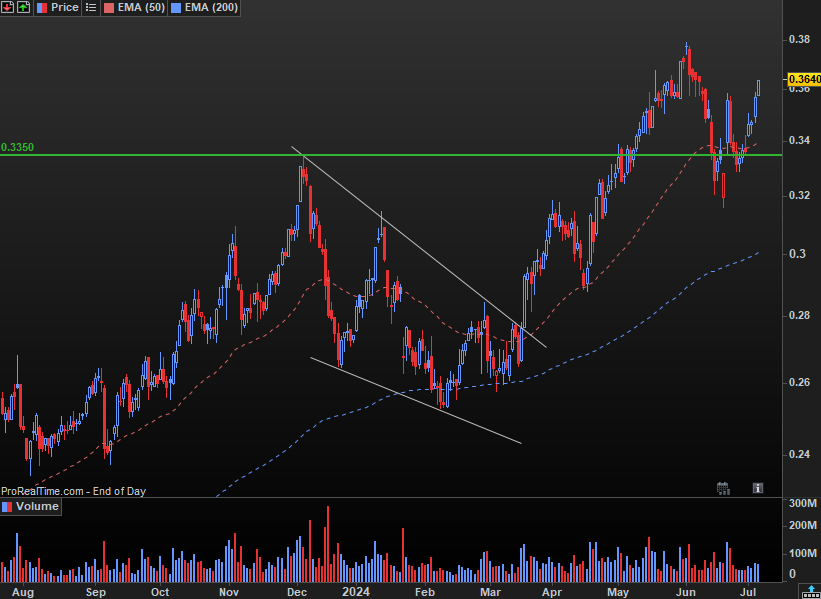Image resolution: width=821 pixels, height=599 pixels.
Task: Click the Nov label on the time axis
Action: (229, 592)
